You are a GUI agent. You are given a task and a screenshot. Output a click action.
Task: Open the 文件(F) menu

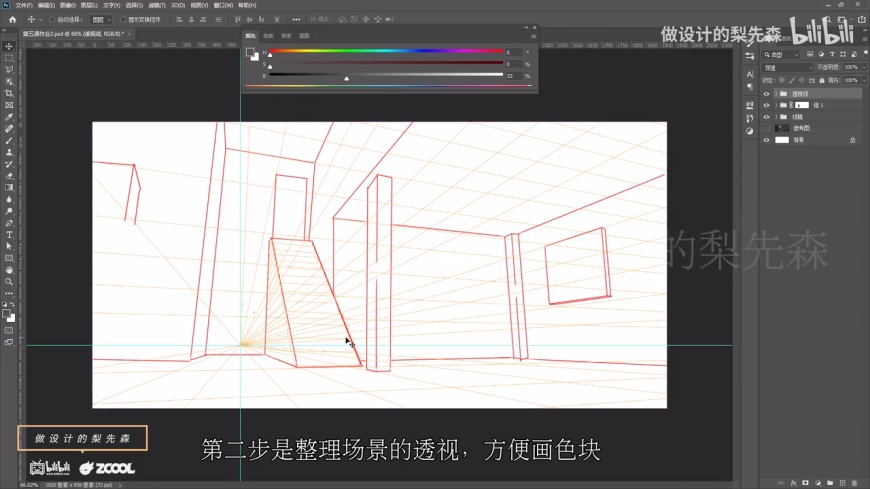(24, 5)
